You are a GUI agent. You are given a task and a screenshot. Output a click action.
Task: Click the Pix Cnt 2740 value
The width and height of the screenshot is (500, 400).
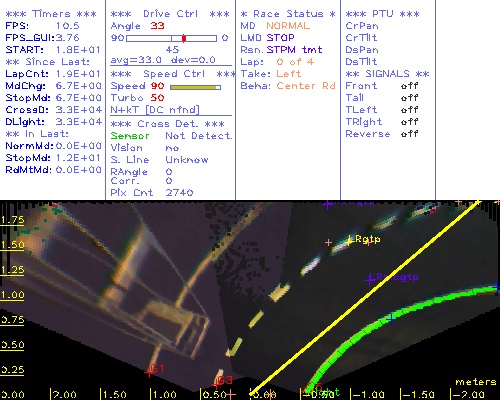[179, 193]
